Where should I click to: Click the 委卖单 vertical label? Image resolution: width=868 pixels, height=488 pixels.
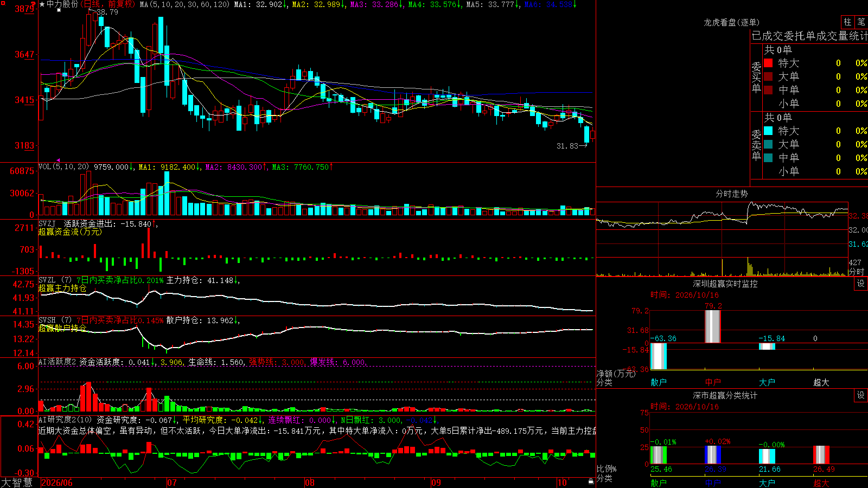(756, 145)
